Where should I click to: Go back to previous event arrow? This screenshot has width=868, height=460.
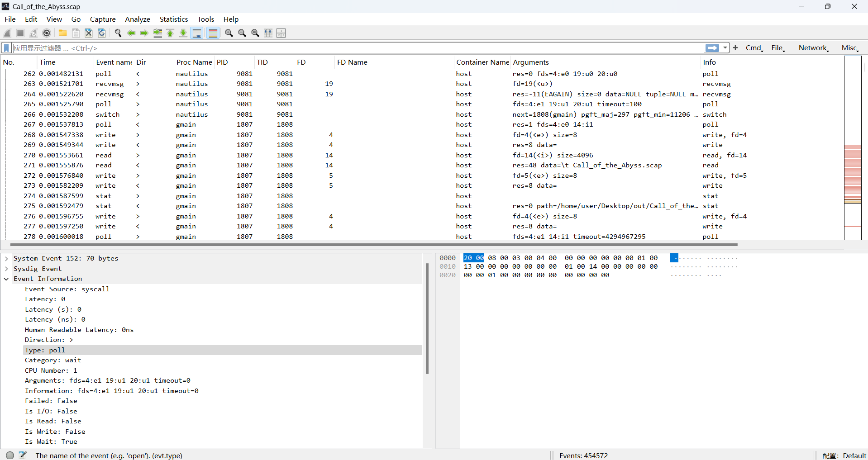[x=131, y=33]
